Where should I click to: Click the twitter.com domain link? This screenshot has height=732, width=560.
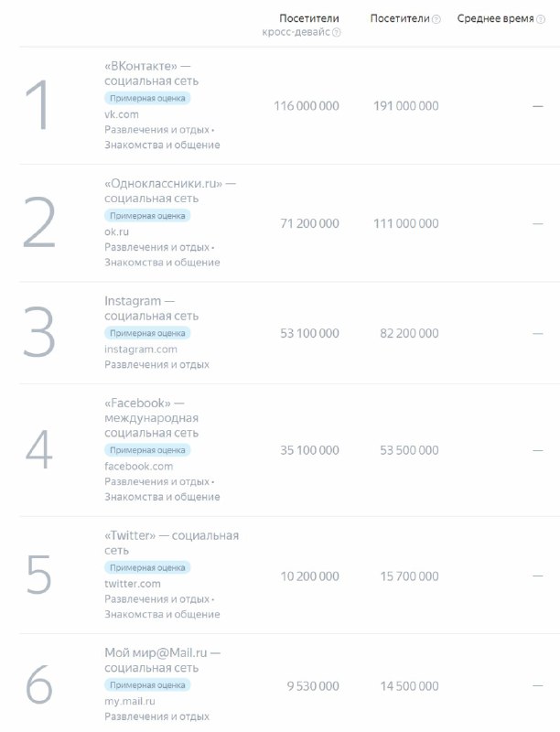(x=133, y=584)
